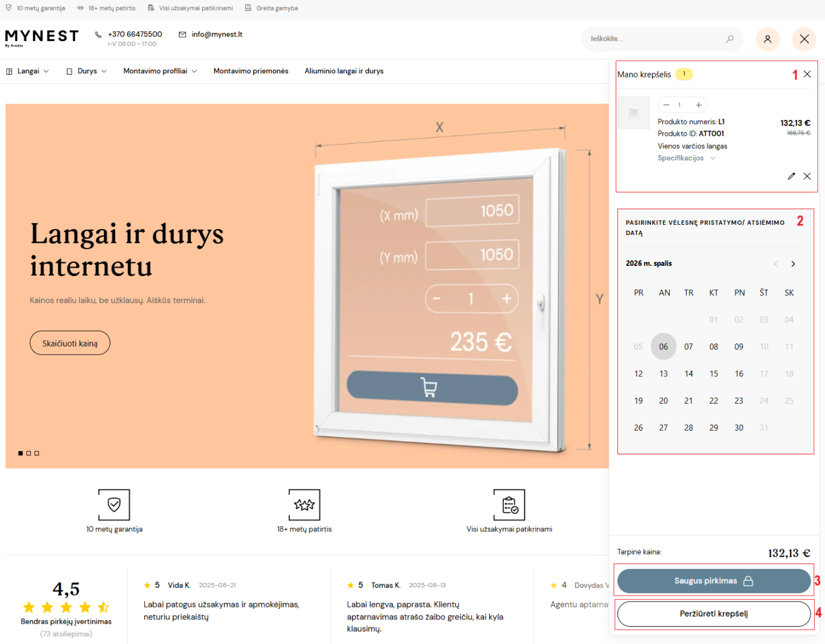The width and height of the screenshot is (825, 644).
Task: Expand Montavimo profiliai menu
Action: click(160, 71)
